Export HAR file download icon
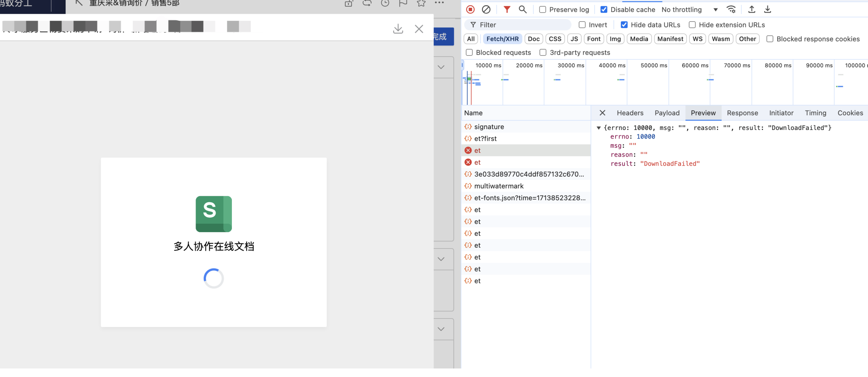Image resolution: width=868 pixels, height=377 pixels. point(768,10)
